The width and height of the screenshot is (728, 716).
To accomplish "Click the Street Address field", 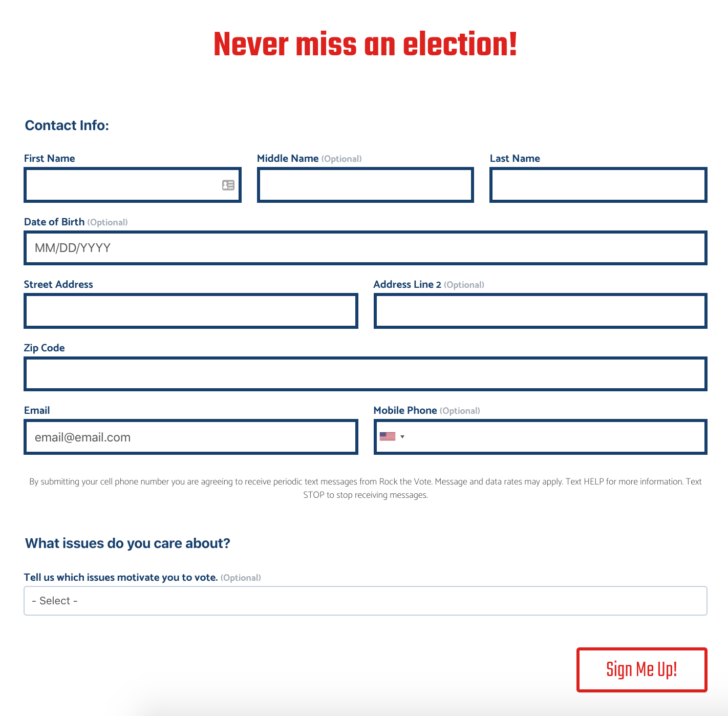I will pyautogui.click(x=191, y=311).
